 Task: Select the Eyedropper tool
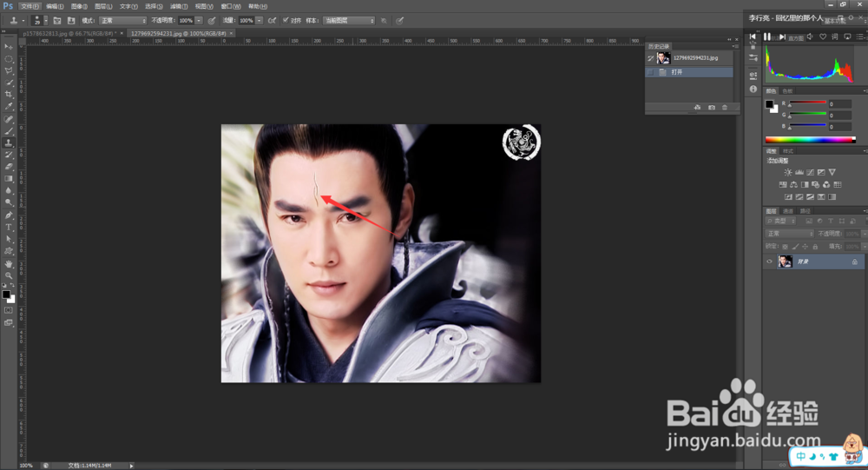[9, 106]
